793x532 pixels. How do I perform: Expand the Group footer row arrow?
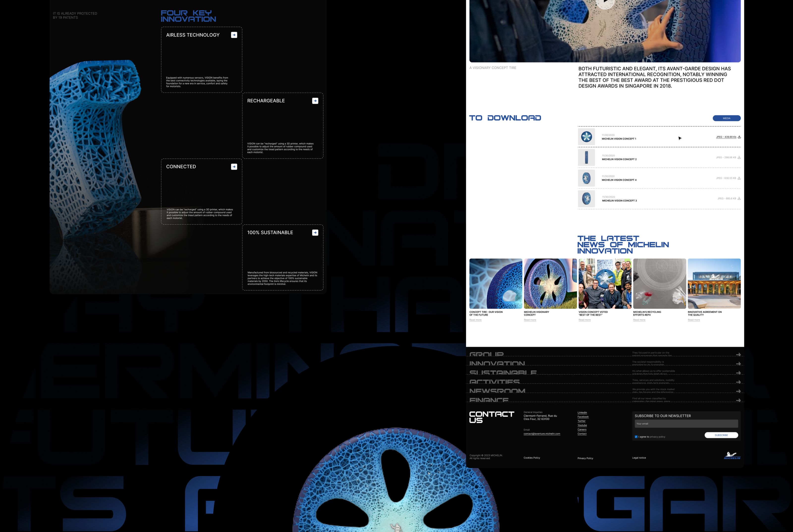point(738,355)
